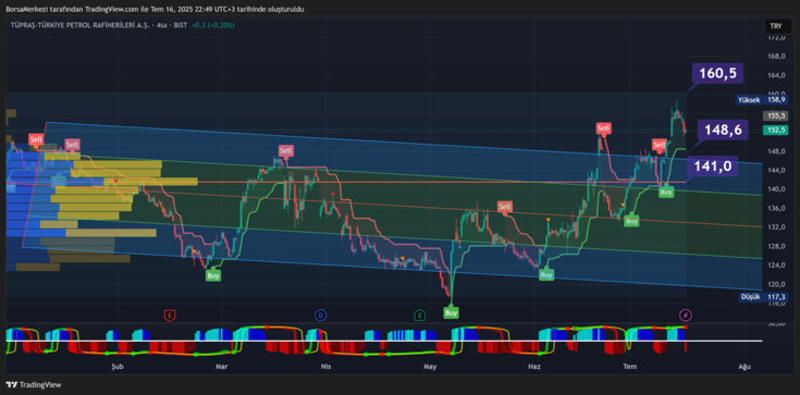This screenshot has width=800, height=395.
Task: Select the Buy signal label in late February
Action: pyautogui.click(x=213, y=276)
